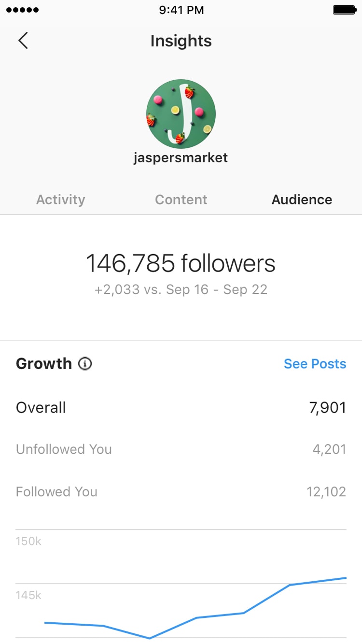The image size is (362, 644).
Task: Tap the Unfollowed You row
Action: [x=181, y=449]
